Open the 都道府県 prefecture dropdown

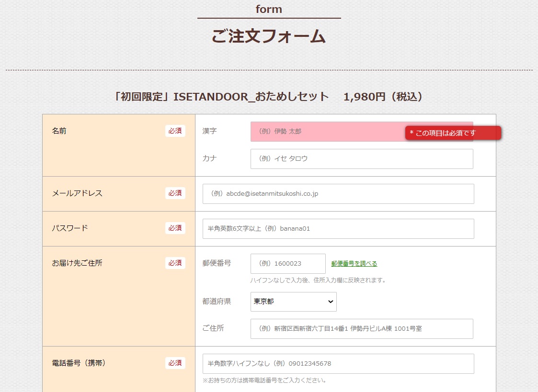[293, 302]
